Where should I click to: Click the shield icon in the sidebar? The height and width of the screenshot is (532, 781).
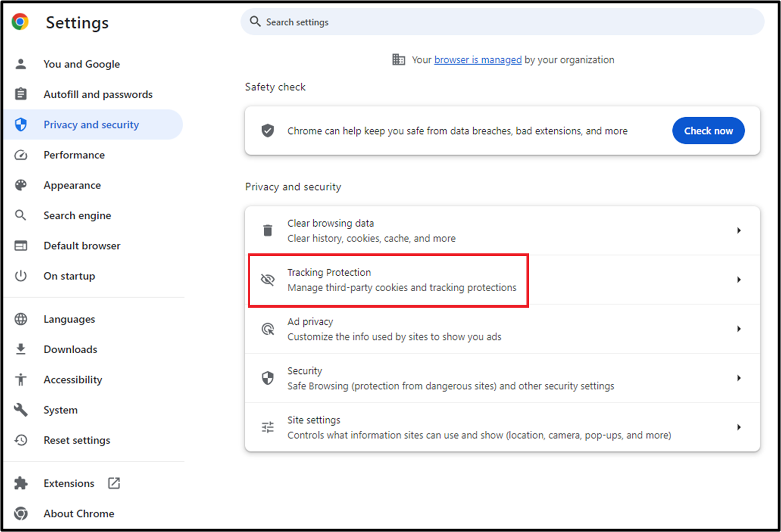click(20, 125)
